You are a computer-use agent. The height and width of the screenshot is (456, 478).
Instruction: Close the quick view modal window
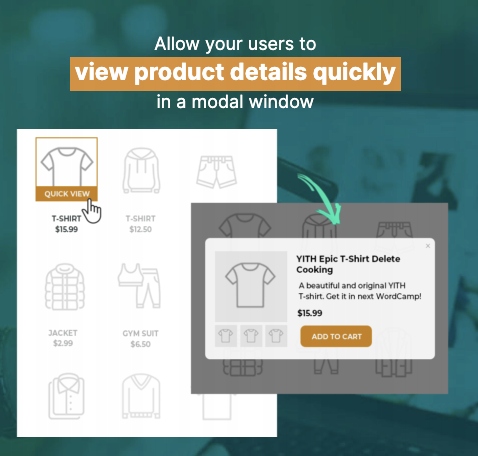click(x=428, y=246)
